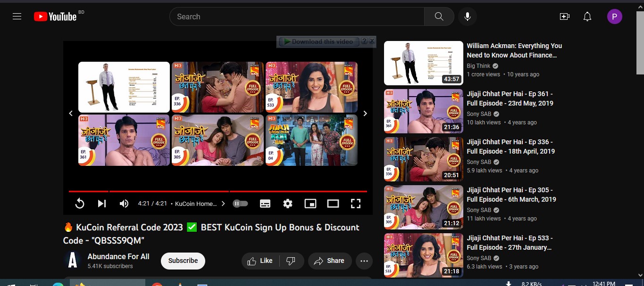This screenshot has width=644, height=286.
Task: Enter full screen mode
Action: (356, 204)
